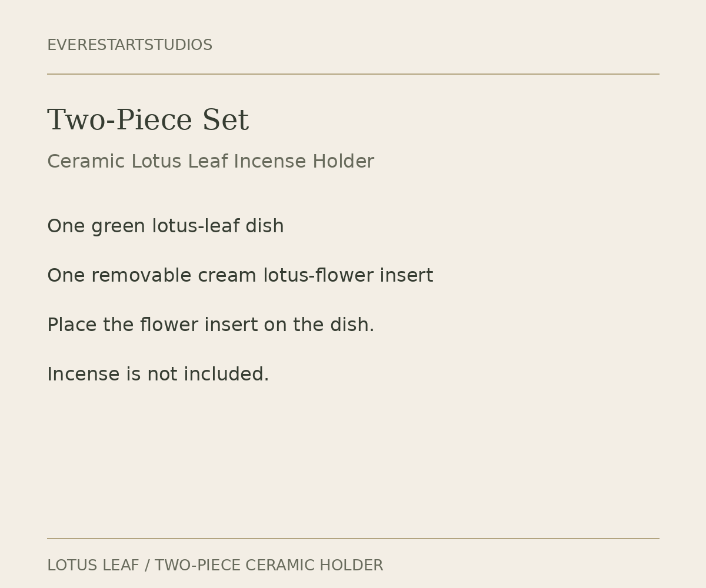Click the word 'Two-Piece' in the main heading
Image resolution: width=706 pixels, height=588 pixels.
tap(119, 121)
